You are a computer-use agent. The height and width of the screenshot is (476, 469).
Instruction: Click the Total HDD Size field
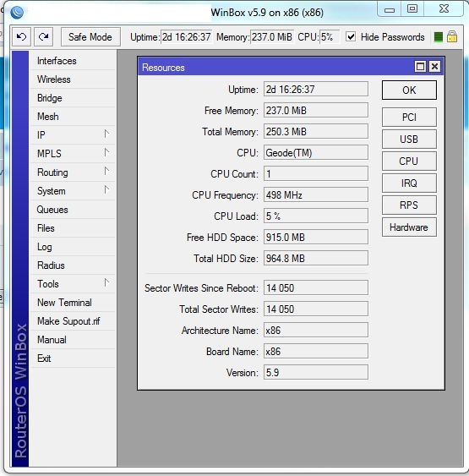(x=316, y=259)
